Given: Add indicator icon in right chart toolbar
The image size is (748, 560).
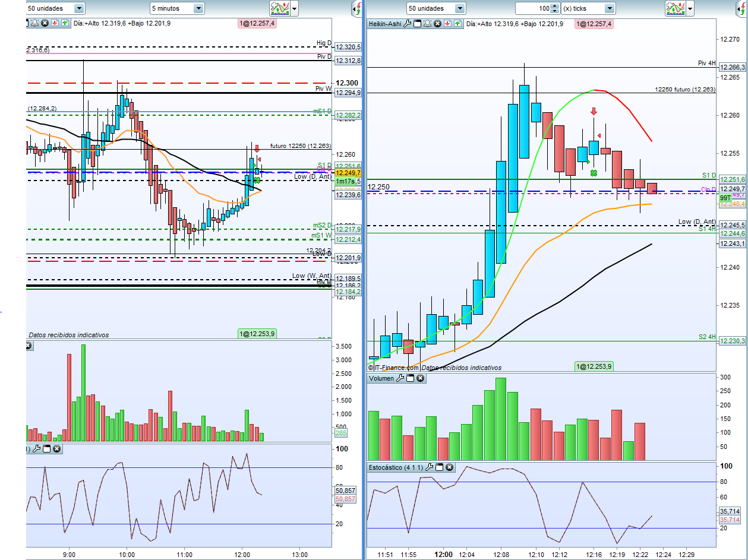Looking at the screenshot, I should click(676, 8).
